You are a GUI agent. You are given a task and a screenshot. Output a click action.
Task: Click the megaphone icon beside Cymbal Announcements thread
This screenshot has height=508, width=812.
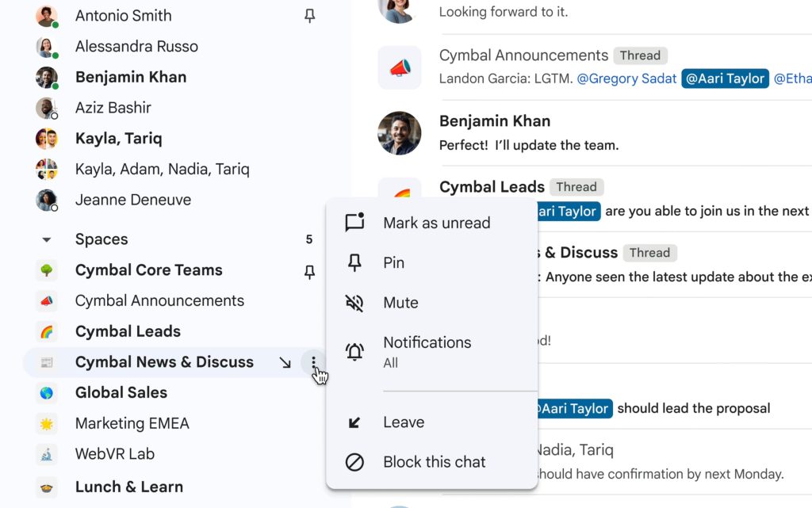tap(400, 67)
